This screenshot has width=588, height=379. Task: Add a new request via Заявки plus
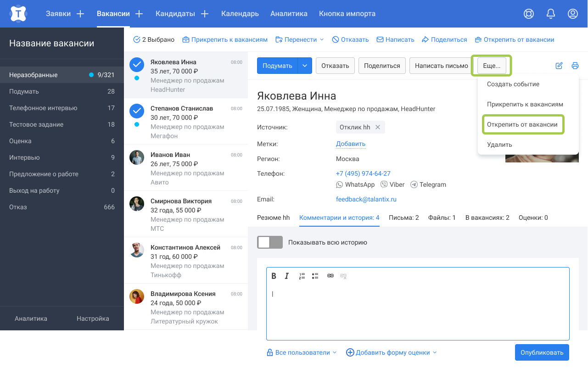click(80, 14)
